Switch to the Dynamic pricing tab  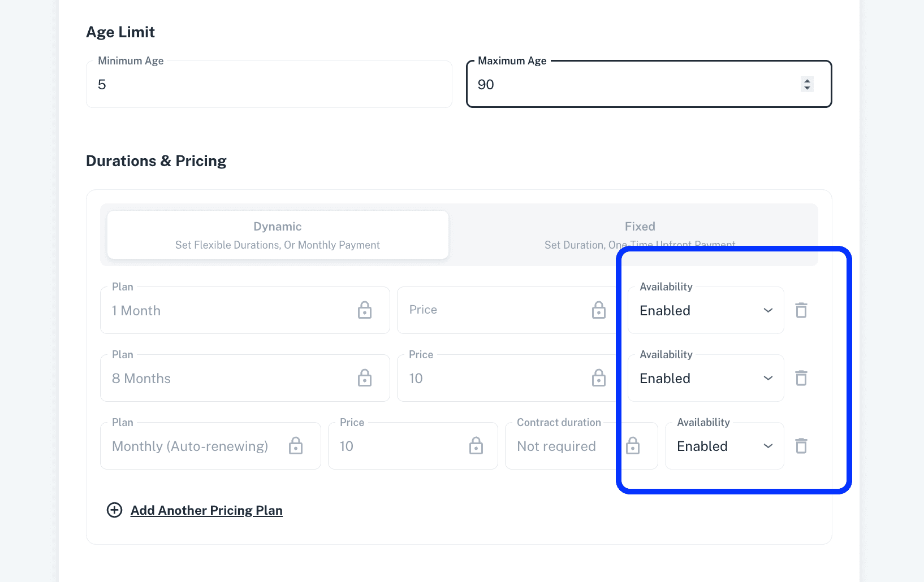[278, 235]
